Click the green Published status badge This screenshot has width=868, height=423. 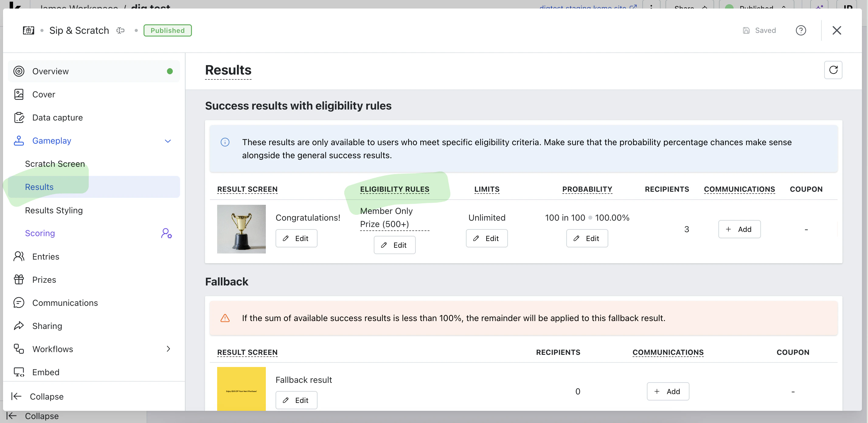tap(168, 30)
